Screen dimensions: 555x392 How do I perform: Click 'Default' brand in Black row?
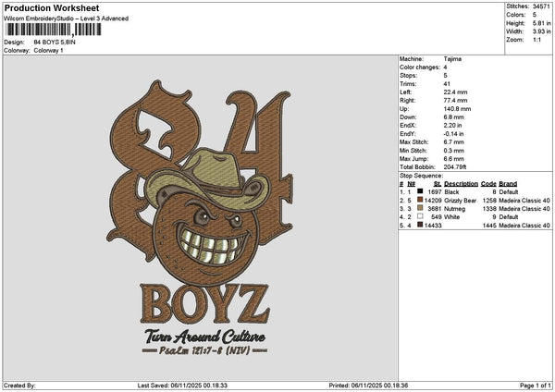click(509, 192)
